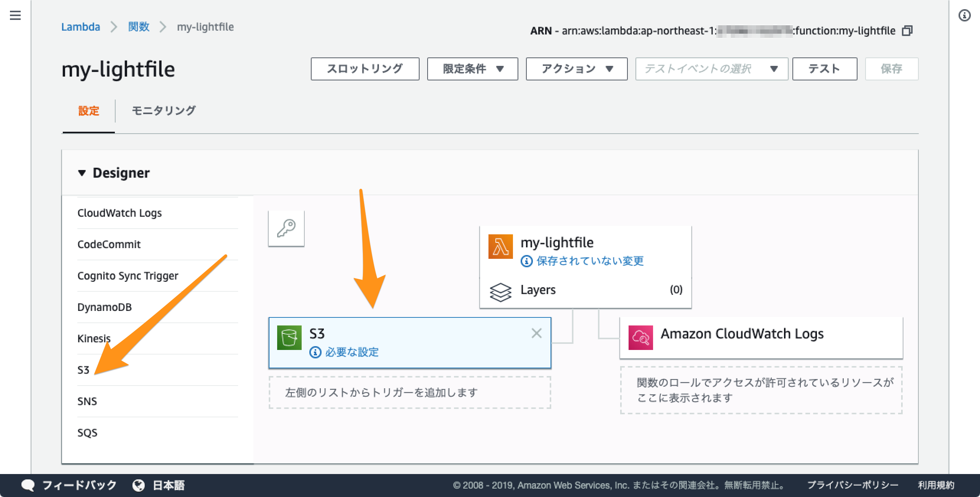980x497 pixels.
Task: Select the Amazon CloudWatch Logs box
Action: pyautogui.click(x=761, y=338)
